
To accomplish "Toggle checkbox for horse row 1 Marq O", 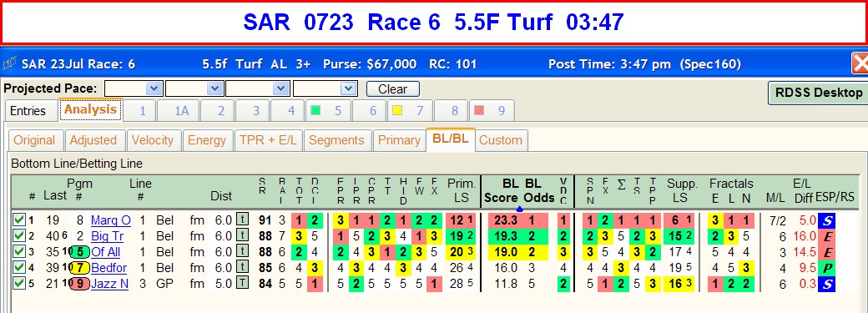I will (19, 220).
